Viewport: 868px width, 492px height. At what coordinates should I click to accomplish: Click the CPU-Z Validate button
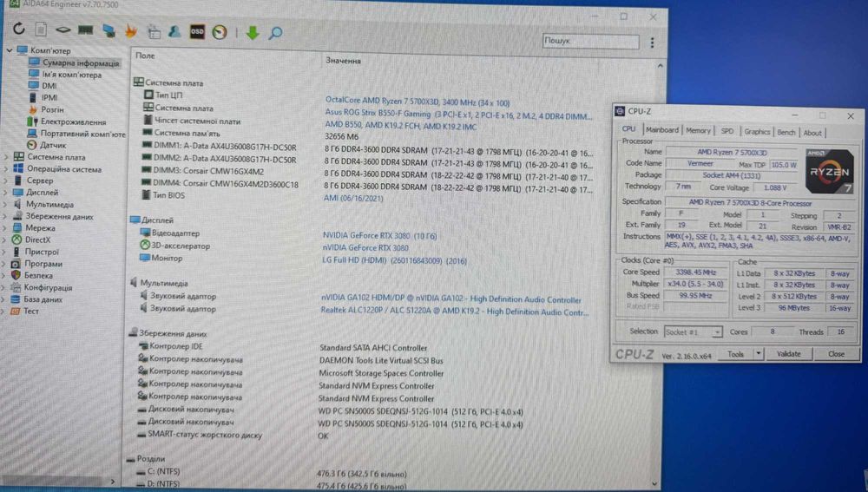[788, 354]
